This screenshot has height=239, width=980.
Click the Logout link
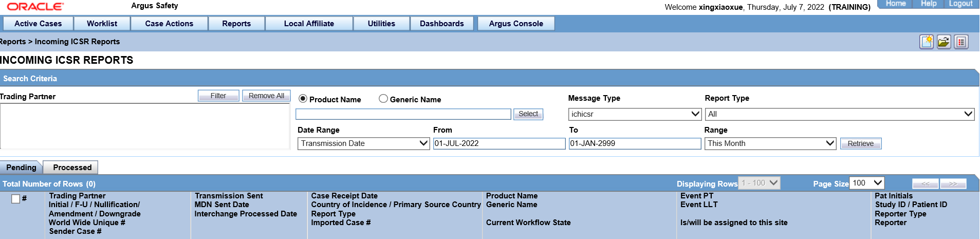[x=960, y=4]
